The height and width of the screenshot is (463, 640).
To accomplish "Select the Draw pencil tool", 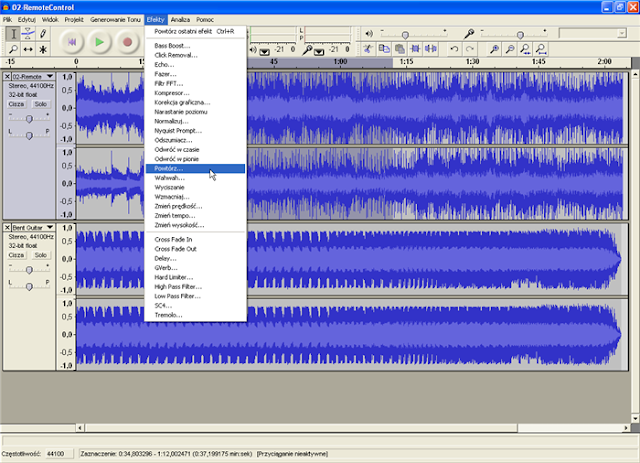I will 42,34.
